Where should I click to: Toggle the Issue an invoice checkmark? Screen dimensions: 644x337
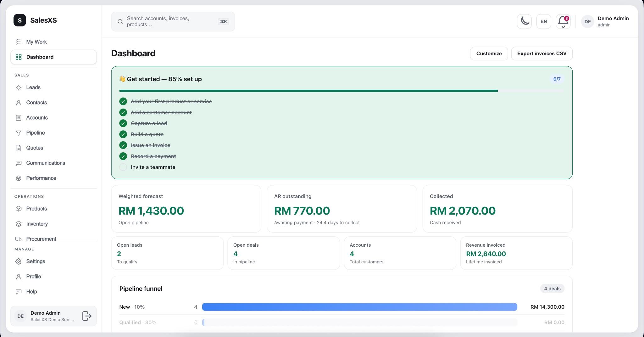[x=123, y=145]
